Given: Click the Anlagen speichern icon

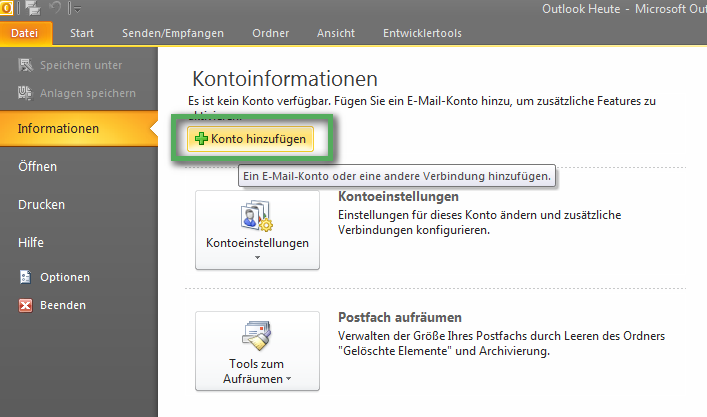Looking at the screenshot, I should click(x=25, y=93).
